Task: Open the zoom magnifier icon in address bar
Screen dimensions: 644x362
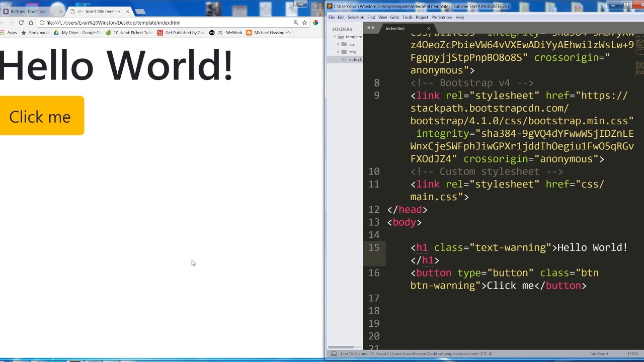Action: coord(296,23)
